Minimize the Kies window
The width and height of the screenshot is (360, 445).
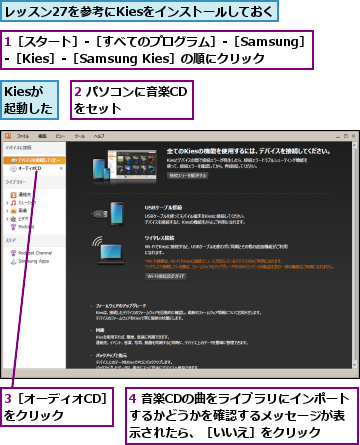click(x=338, y=136)
